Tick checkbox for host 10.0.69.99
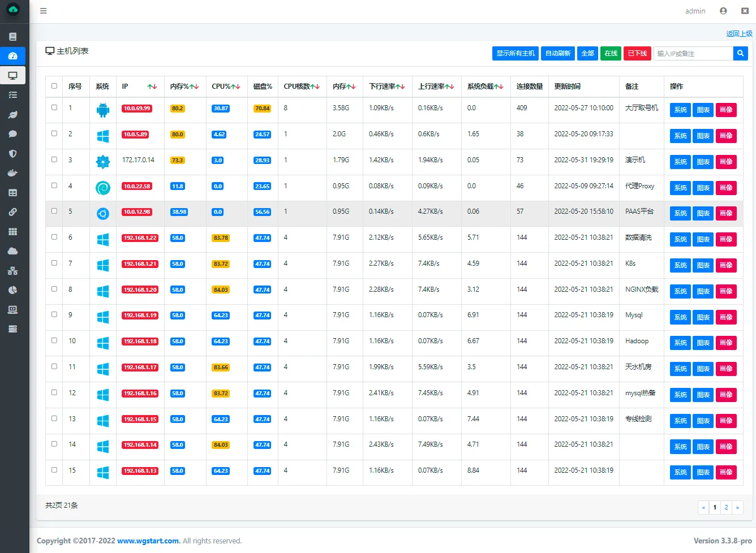Screen dimensions: 756x553 [x=54, y=107]
